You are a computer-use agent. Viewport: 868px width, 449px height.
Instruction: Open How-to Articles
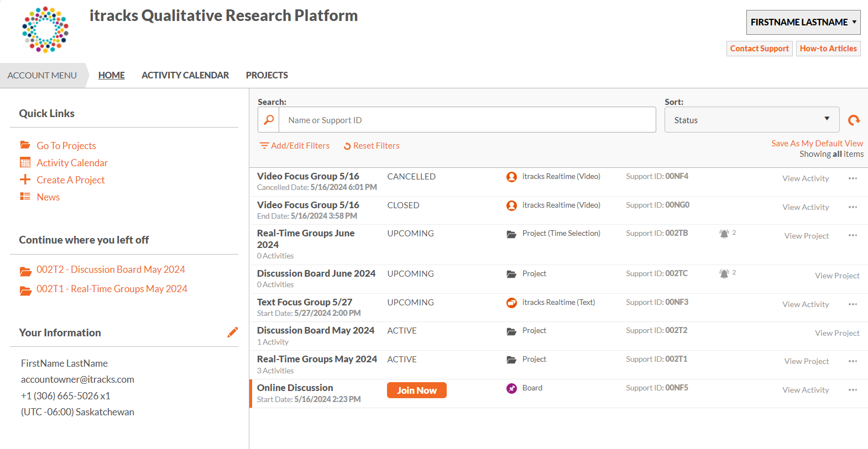click(828, 49)
